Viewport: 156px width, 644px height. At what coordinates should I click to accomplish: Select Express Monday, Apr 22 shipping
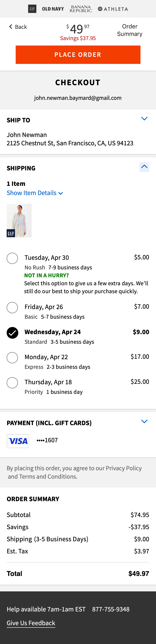pos(12,357)
